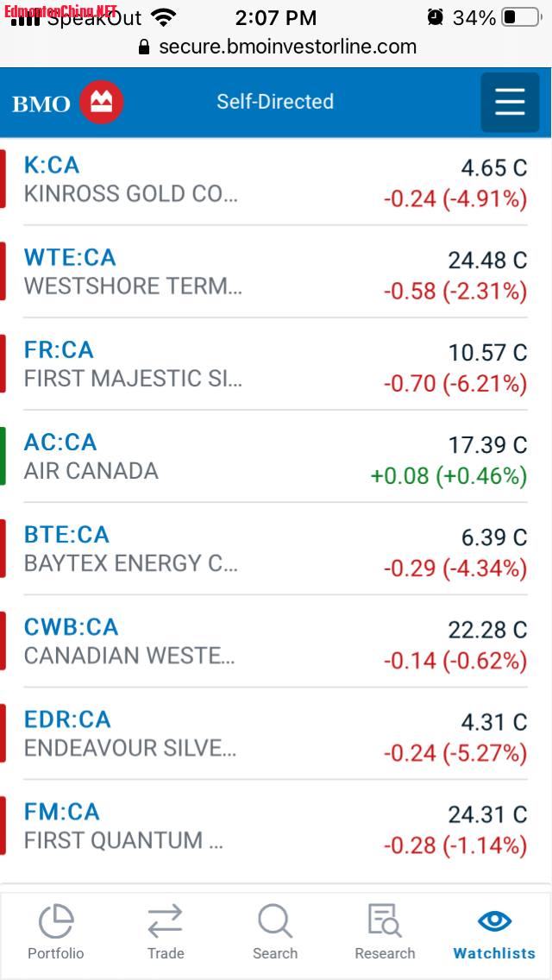Open the hamburger menu
552x980 pixels.
(510, 102)
